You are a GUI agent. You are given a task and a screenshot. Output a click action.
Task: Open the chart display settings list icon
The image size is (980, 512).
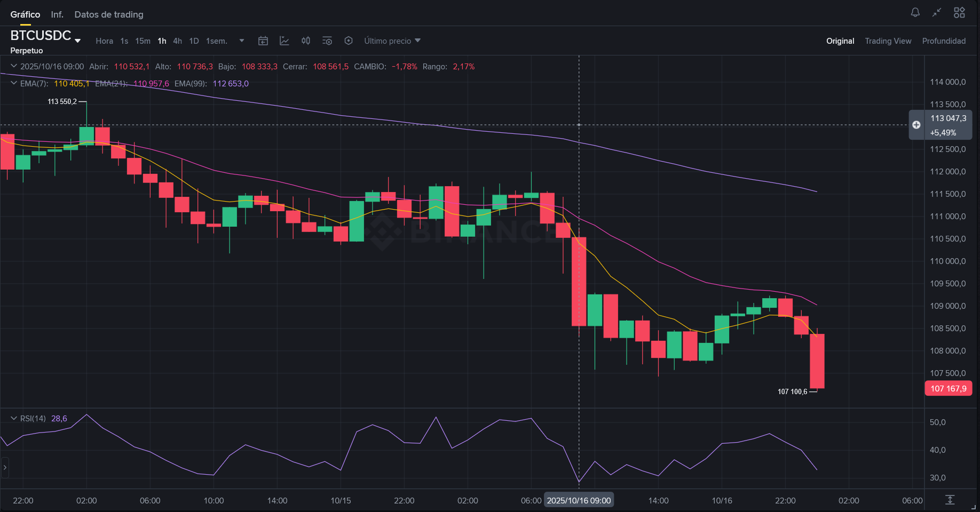point(327,41)
